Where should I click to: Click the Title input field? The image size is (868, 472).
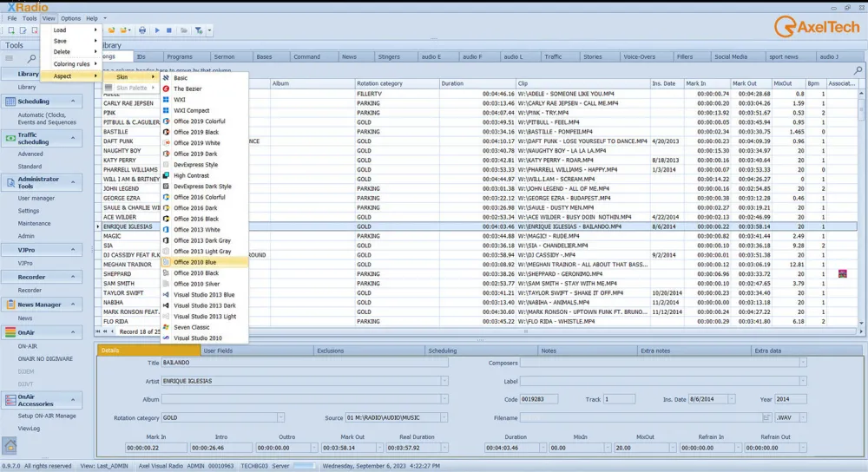(304, 363)
